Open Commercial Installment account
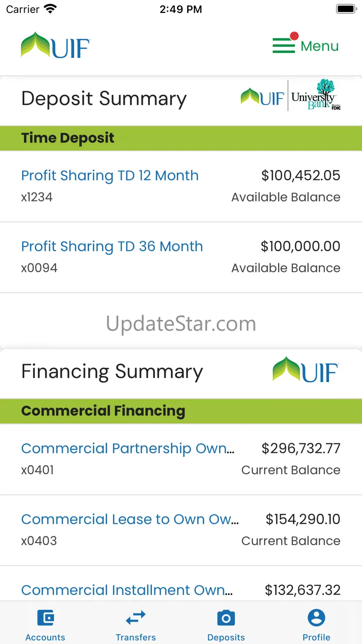Image resolution: width=362 pixels, height=644 pixels. point(127,590)
